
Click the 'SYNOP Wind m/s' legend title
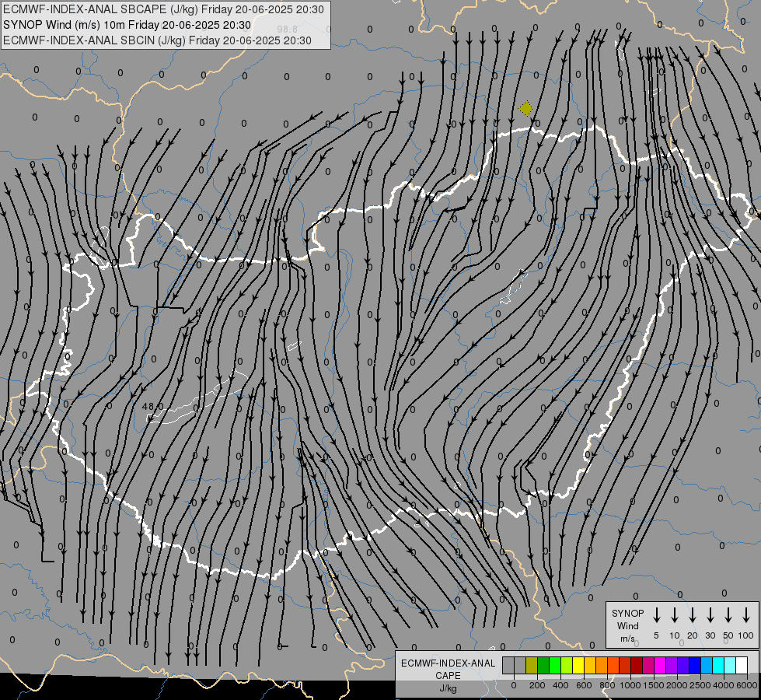pyautogui.click(x=627, y=625)
